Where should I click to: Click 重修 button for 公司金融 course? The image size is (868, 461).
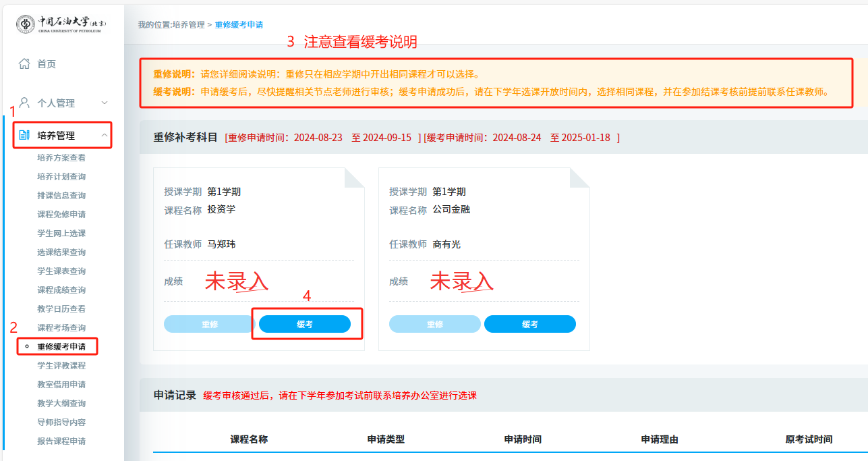[434, 324]
